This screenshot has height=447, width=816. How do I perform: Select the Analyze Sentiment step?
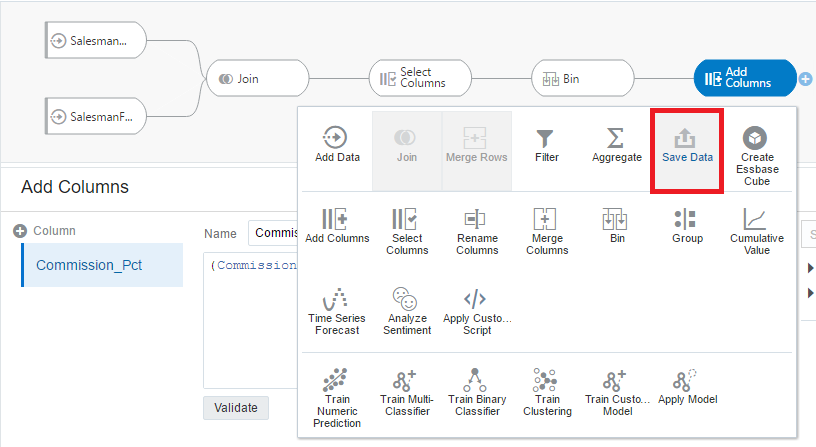(x=407, y=311)
